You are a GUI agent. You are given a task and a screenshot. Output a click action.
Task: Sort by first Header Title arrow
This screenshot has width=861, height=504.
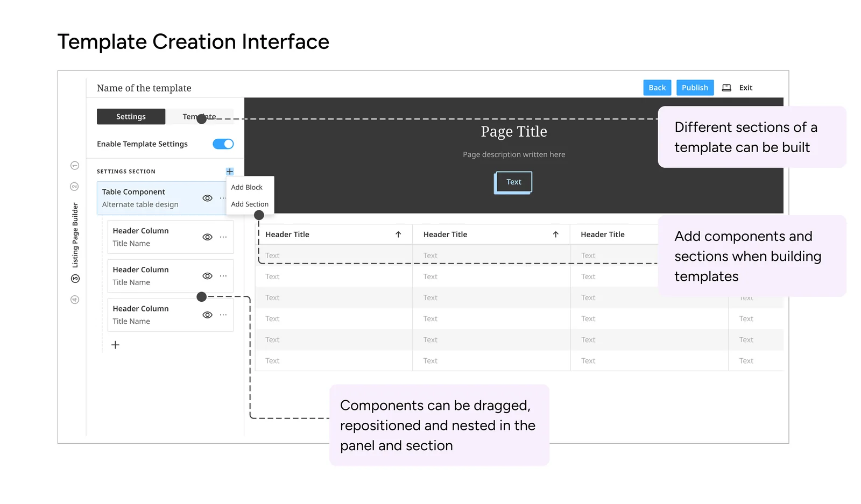coord(398,235)
